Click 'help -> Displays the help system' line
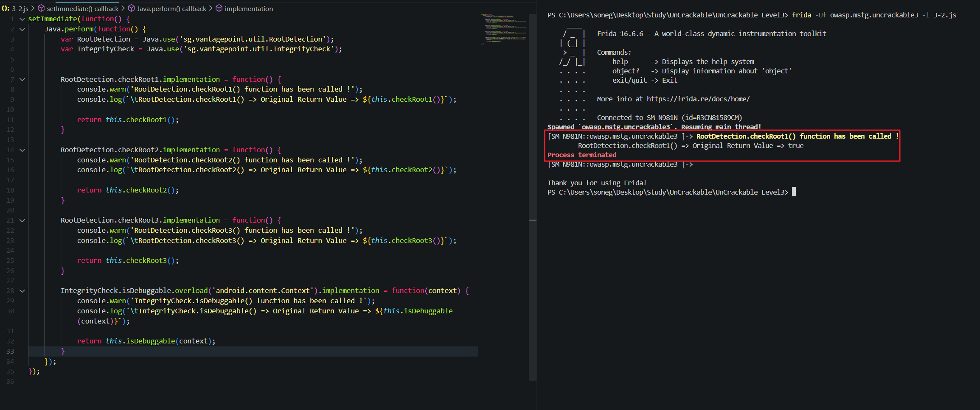Screen dimensions: 980x410 pos(683,62)
